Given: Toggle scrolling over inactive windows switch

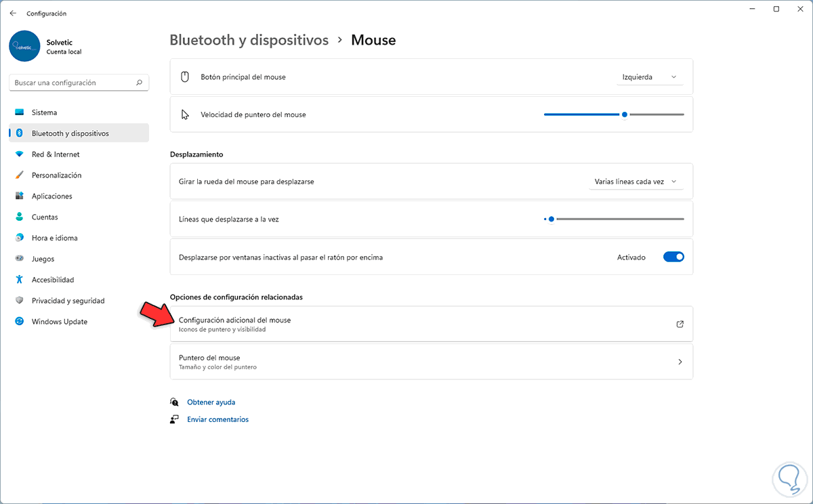Looking at the screenshot, I should tap(673, 257).
